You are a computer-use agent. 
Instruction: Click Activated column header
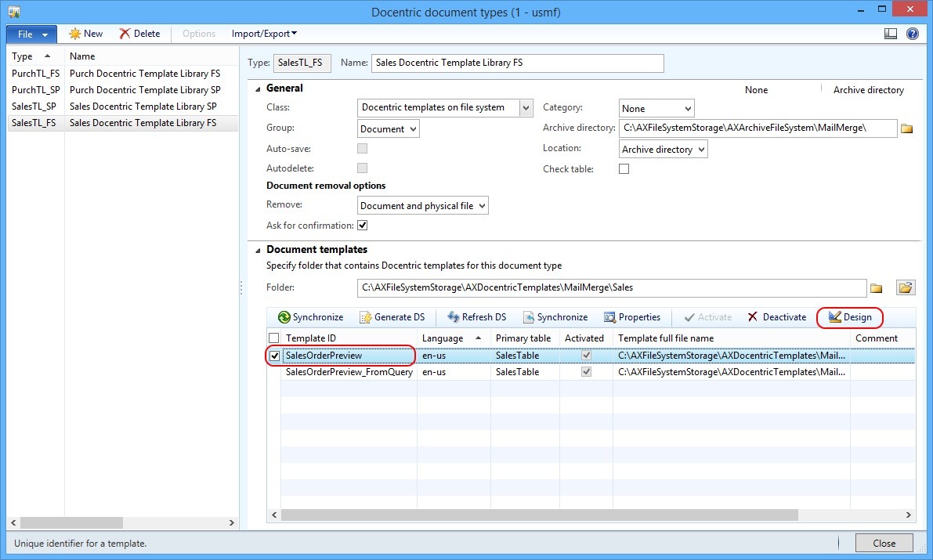[586, 338]
